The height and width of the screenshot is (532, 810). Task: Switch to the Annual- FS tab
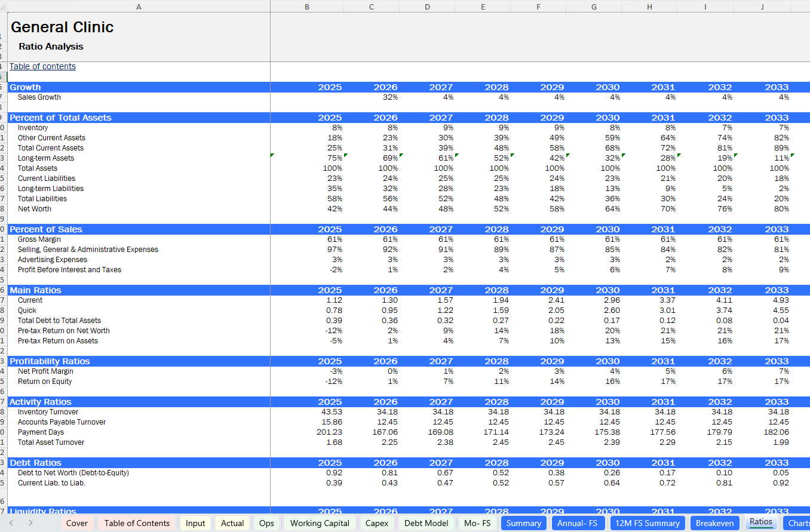576,523
